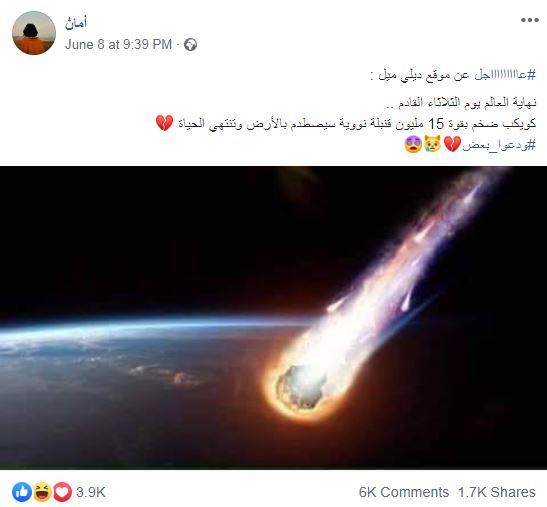547x507 pixels.
Task: Click the broken heart emoji on asteroid line
Action: 164,123
